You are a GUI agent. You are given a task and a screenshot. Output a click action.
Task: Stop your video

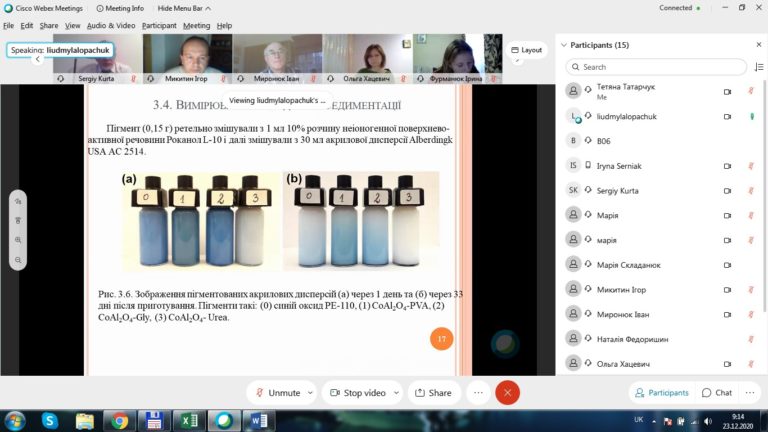coord(358,393)
